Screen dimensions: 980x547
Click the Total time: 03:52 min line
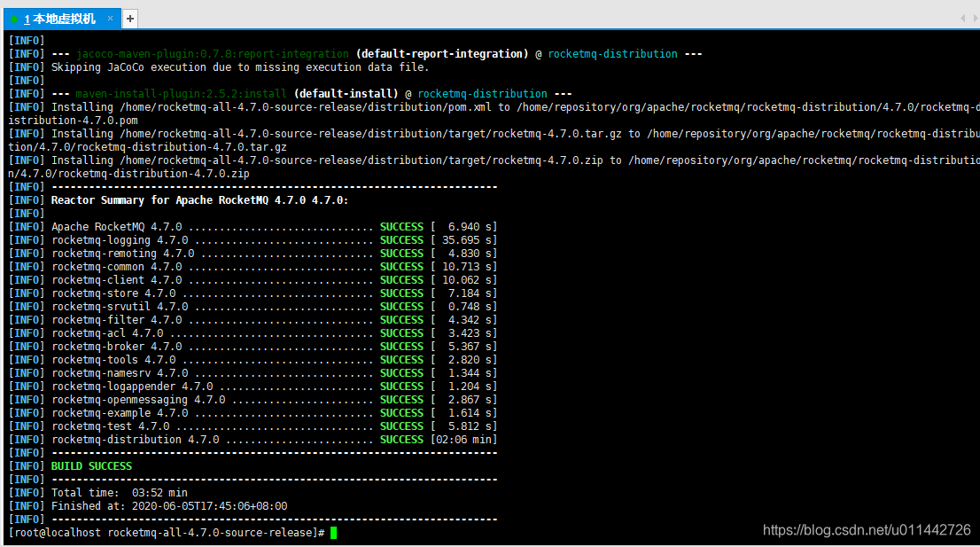click(98, 493)
